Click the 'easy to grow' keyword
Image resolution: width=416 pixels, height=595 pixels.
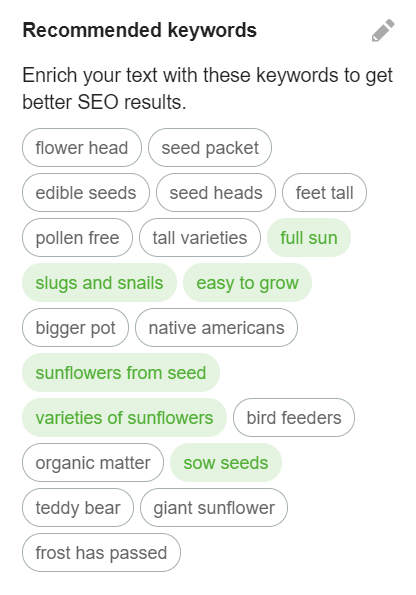pos(247,283)
